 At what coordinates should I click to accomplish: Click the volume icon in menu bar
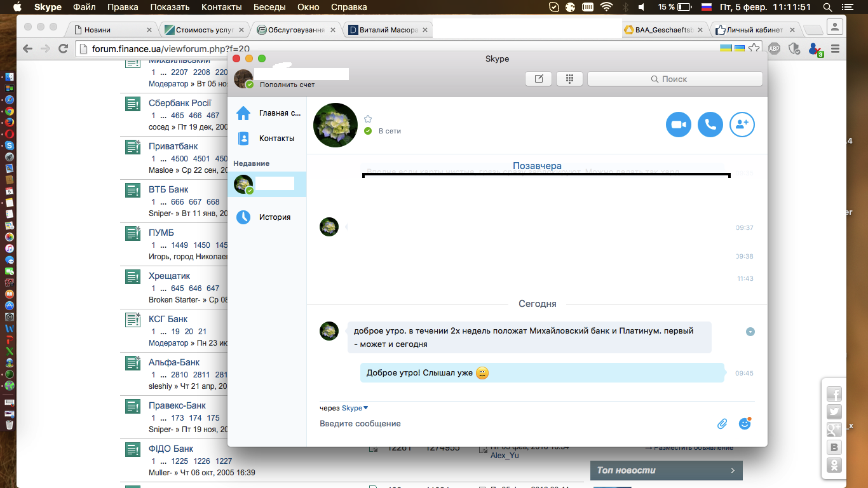641,7
